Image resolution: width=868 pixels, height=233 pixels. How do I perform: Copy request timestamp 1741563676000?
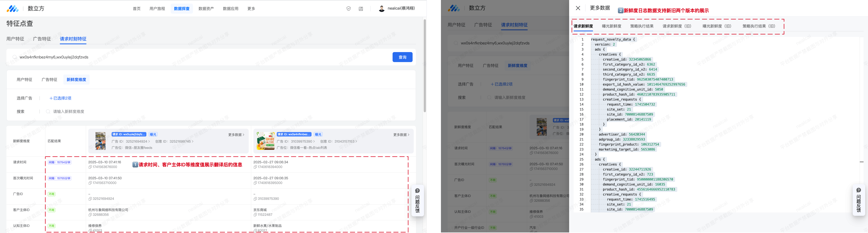[x=90, y=167]
